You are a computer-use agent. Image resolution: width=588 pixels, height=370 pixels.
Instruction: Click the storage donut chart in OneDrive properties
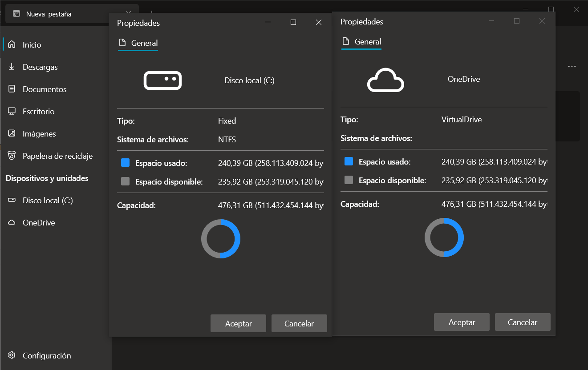(x=444, y=237)
